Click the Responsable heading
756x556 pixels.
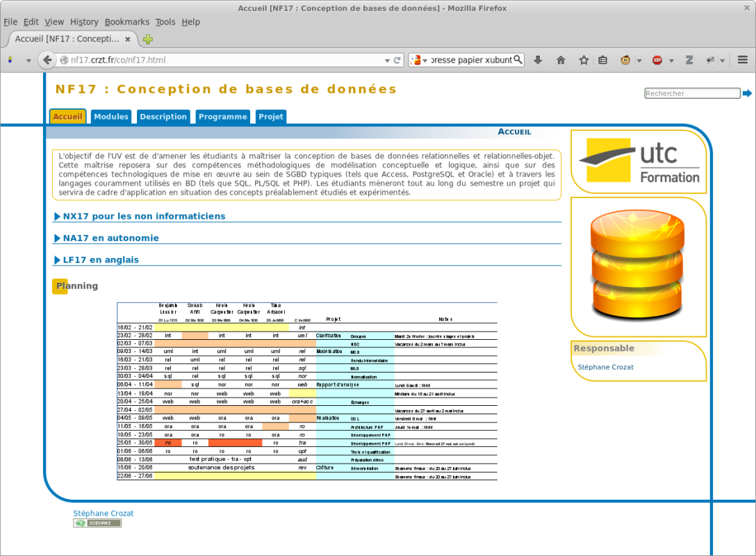(604, 348)
